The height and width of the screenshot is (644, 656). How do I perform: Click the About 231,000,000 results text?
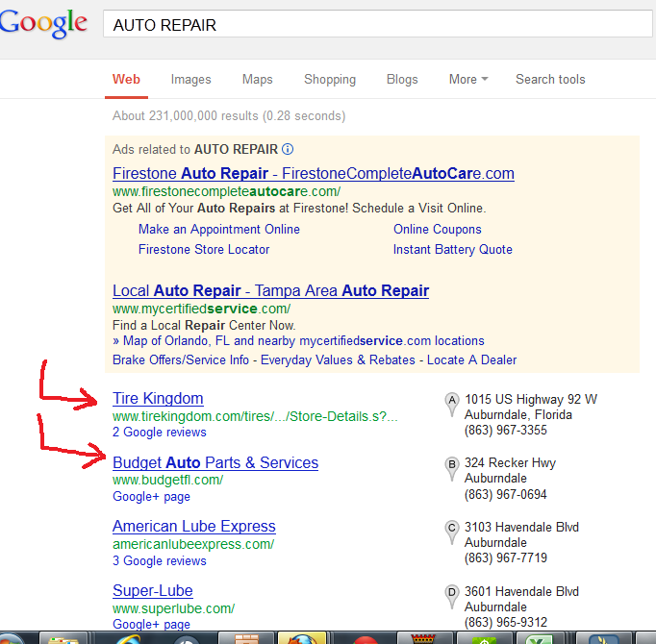(229, 116)
